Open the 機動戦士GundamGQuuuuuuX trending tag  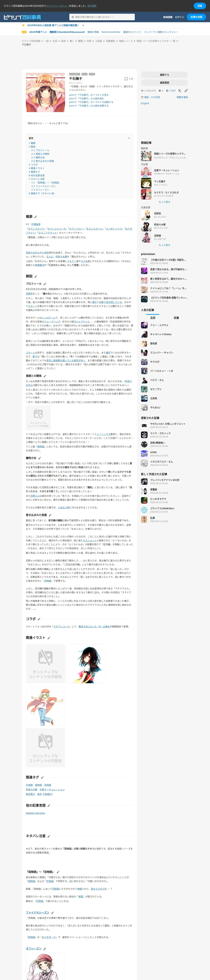(x=67, y=32)
